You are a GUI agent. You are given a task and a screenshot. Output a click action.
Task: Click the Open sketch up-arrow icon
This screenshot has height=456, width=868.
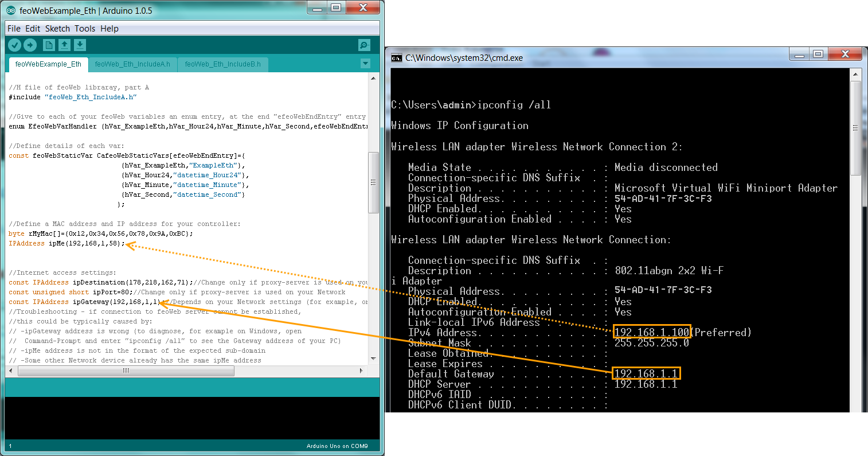tap(65, 45)
